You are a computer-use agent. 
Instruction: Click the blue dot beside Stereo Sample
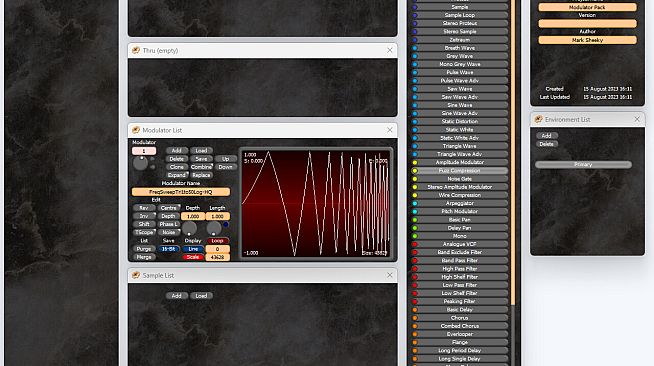click(x=415, y=32)
